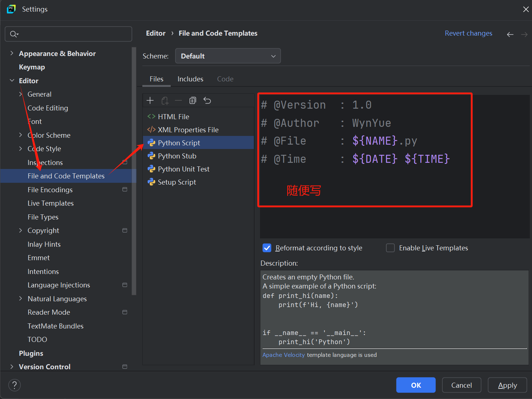Switch to the Code tab

coord(225,79)
